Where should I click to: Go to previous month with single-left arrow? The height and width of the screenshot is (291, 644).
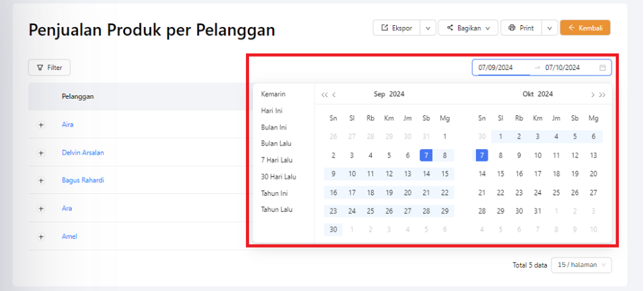(334, 94)
